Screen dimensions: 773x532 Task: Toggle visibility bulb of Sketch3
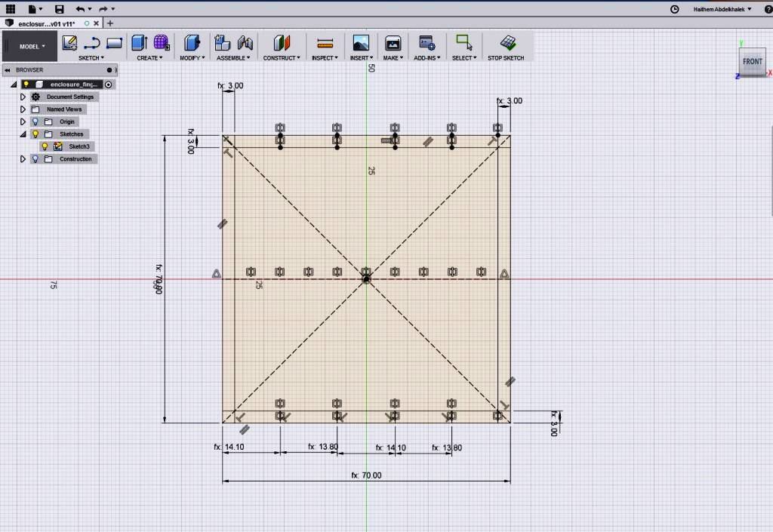click(x=45, y=146)
